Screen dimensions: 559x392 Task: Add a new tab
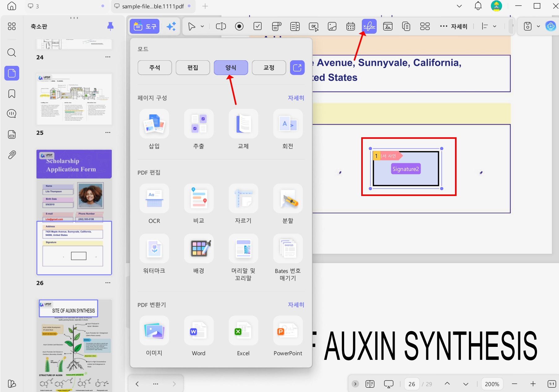coord(205,6)
